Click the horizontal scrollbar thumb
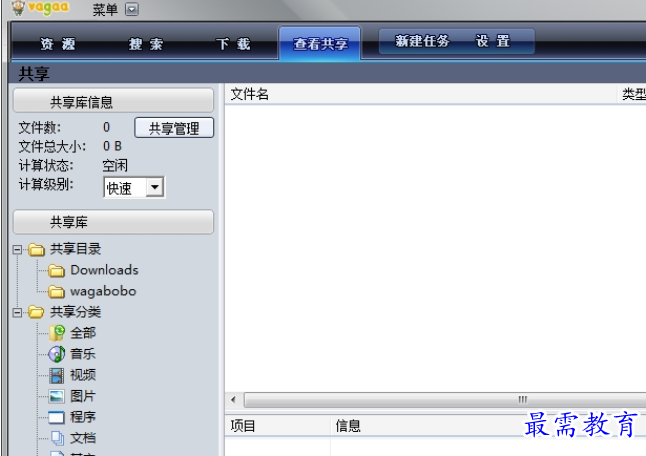The height and width of the screenshot is (456, 646). pyautogui.click(x=446, y=400)
